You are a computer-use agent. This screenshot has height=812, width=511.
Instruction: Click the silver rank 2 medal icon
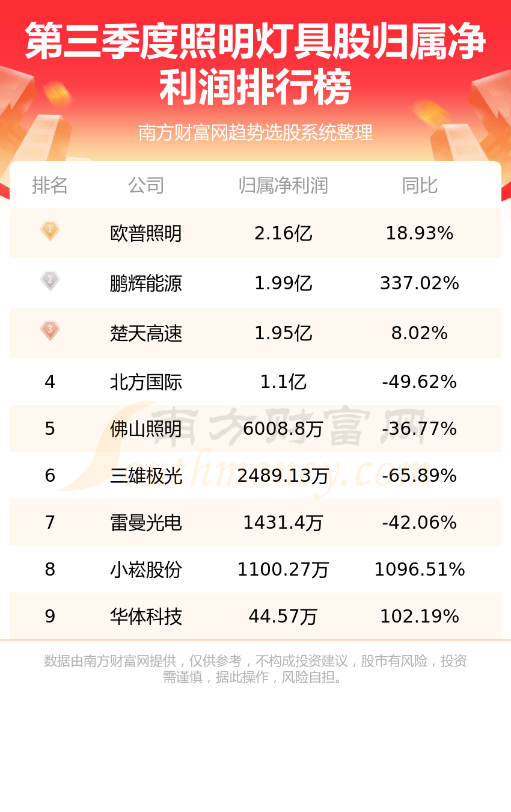pyautogui.click(x=50, y=281)
